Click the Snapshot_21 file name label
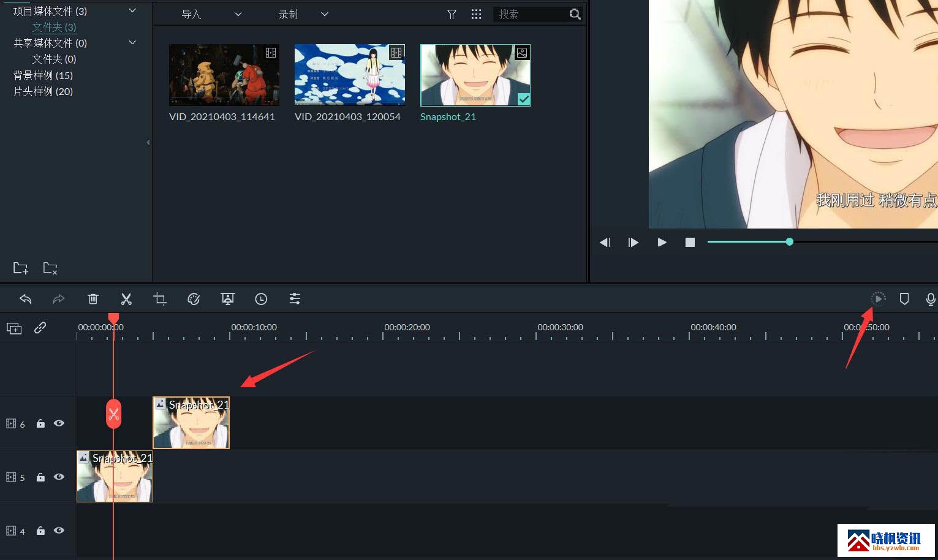938x560 pixels. pos(448,116)
